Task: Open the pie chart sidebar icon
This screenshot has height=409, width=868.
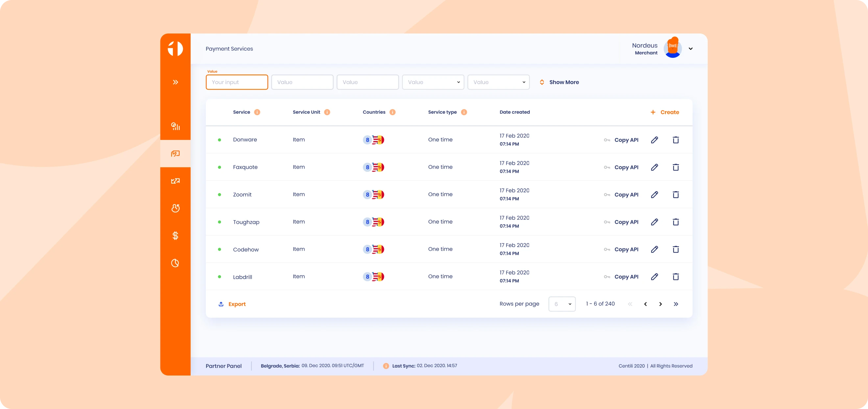Action: 175,263
